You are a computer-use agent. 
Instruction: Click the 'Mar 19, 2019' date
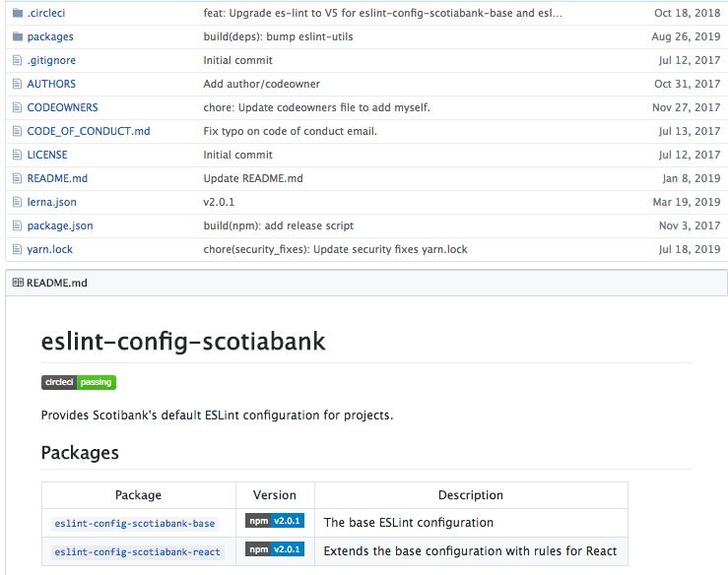[x=687, y=203]
